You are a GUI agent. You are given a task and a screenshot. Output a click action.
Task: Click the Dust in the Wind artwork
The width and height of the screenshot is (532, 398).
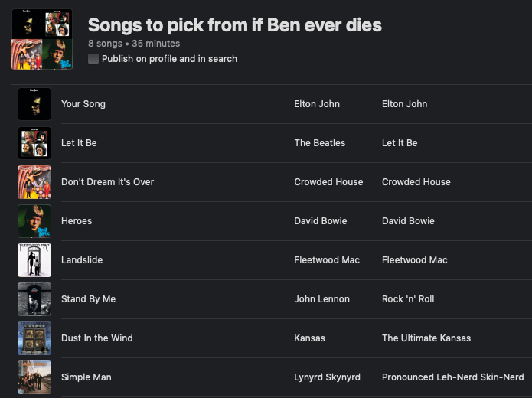(34, 338)
